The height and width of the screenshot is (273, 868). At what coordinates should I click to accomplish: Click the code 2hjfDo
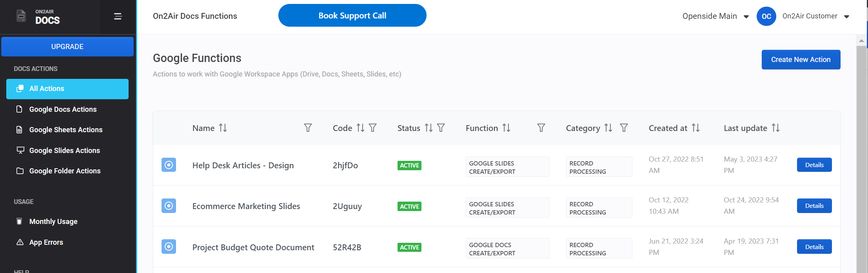click(345, 166)
